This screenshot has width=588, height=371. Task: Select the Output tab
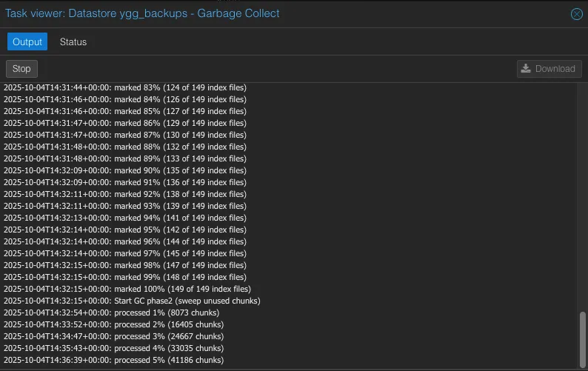coord(27,41)
